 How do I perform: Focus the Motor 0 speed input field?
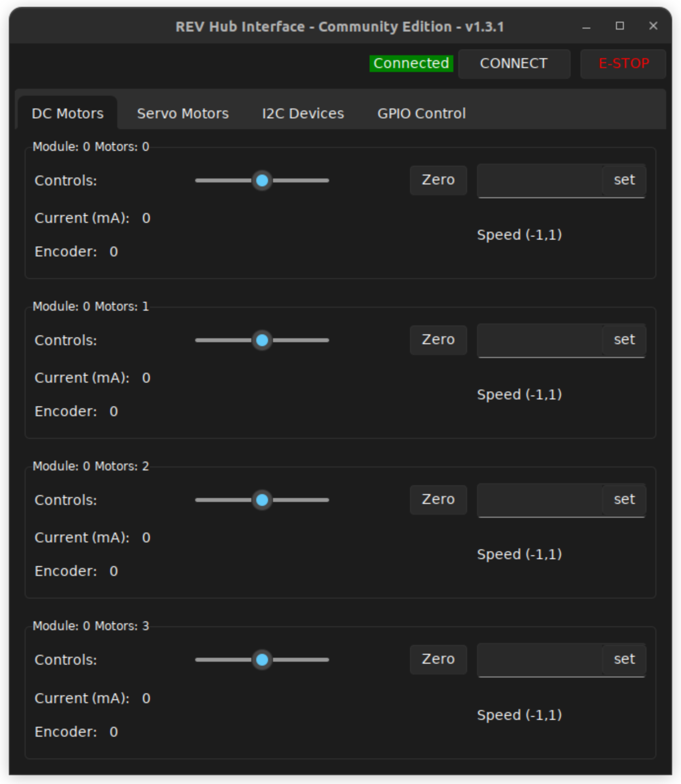540,180
